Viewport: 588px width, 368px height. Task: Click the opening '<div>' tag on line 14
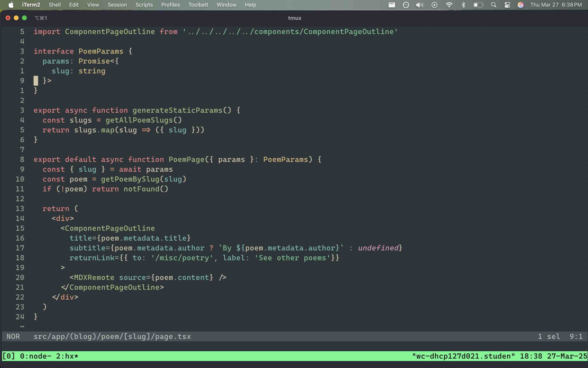(x=63, y=218)
